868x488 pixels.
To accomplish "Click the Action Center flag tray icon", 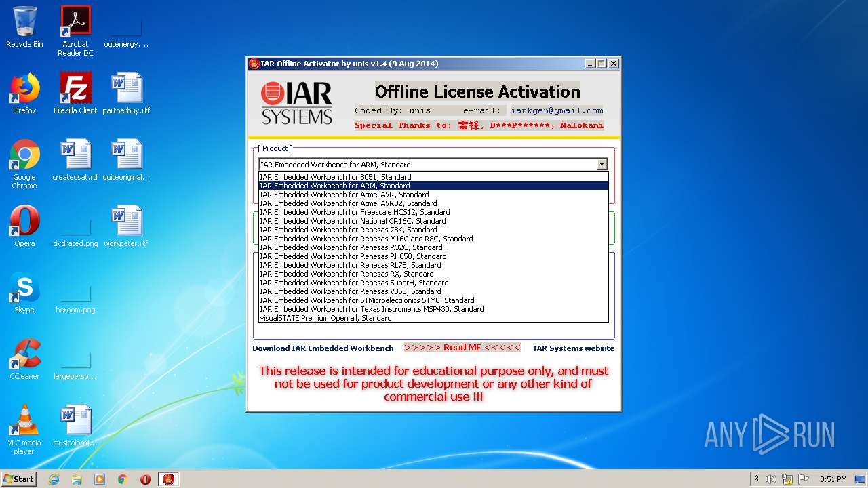I will pos(804,479).
